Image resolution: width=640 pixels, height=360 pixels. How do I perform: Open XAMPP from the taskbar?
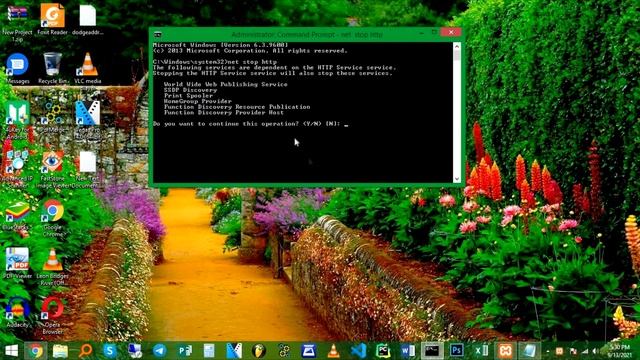click(x=505, y=351)
